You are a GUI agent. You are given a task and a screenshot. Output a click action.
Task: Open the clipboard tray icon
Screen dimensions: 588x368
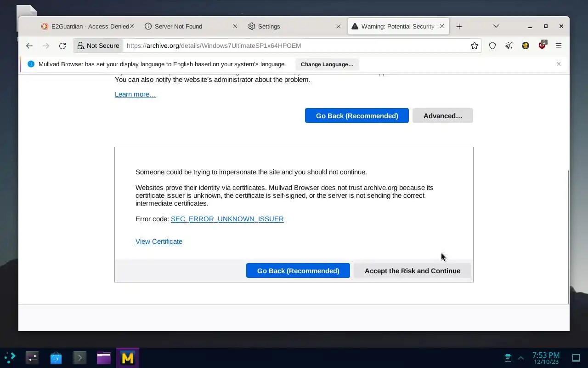point(508,357)
